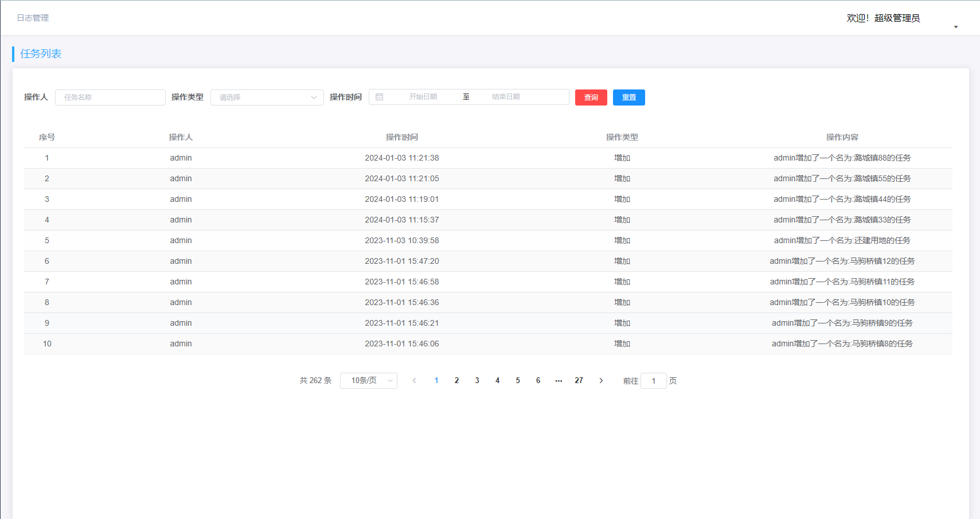Click the 任务列表 section heading
Viewport: 980px width, 519px height.
coord(41,54)
